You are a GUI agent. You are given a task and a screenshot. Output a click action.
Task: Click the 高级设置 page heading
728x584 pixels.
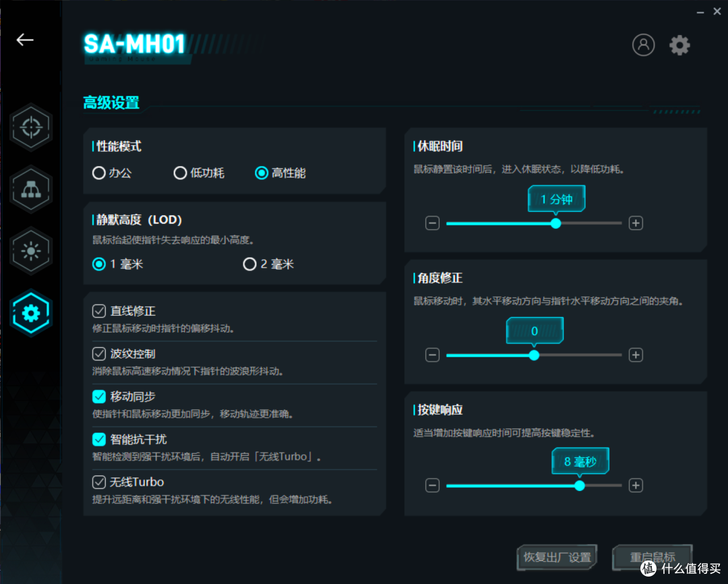click(111, 103)
